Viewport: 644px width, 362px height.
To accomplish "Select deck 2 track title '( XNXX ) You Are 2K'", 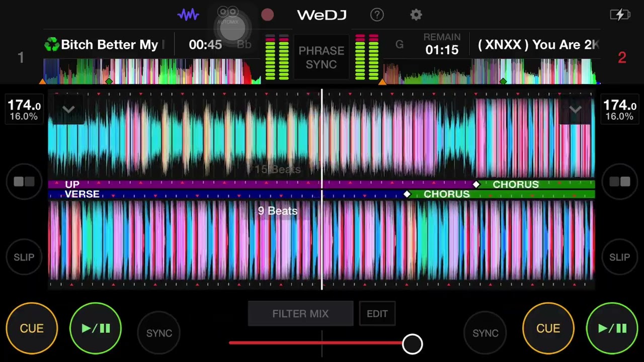I will [538, 45].
